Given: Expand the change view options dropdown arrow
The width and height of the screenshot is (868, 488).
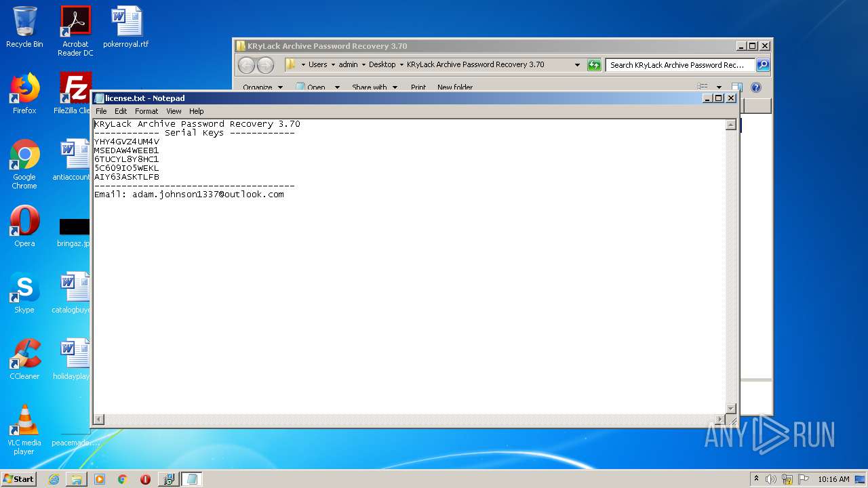Looking at the screenshot, I should click(x=719, y=87).
